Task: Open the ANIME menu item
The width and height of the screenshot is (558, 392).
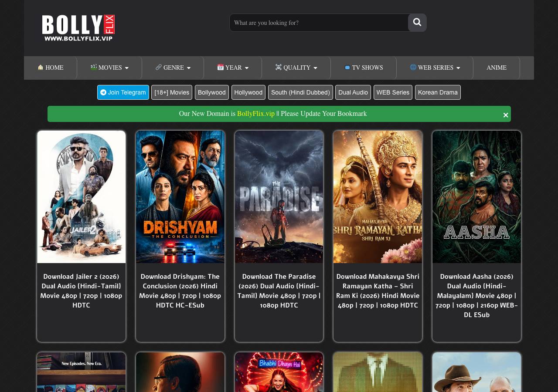Action: [x=497, y=68]
